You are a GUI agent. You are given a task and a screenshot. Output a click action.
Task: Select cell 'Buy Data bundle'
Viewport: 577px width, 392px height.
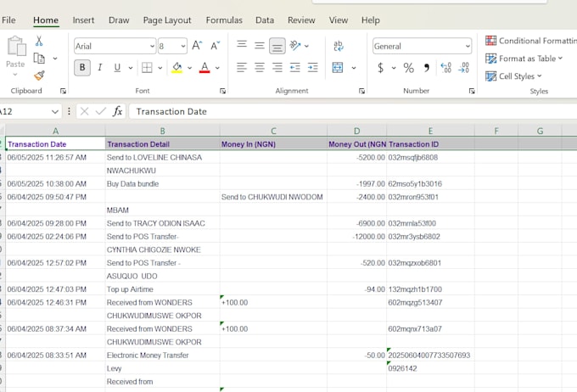click(162, 183)
